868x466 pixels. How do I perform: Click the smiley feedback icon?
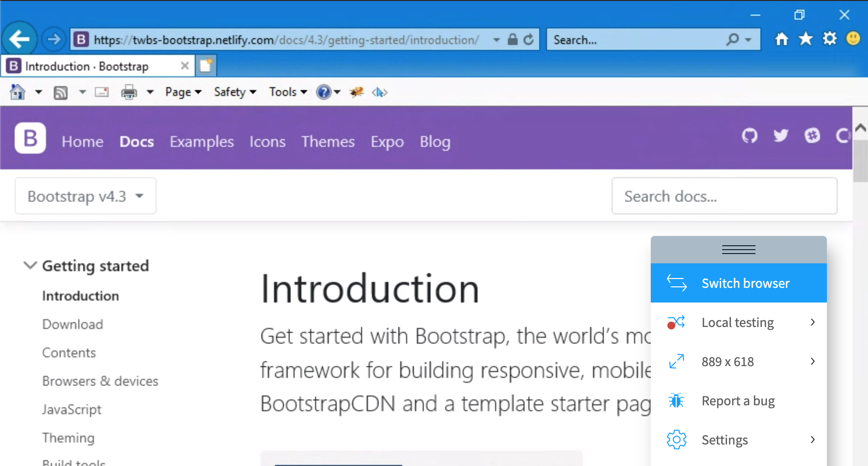click(853, 39)
